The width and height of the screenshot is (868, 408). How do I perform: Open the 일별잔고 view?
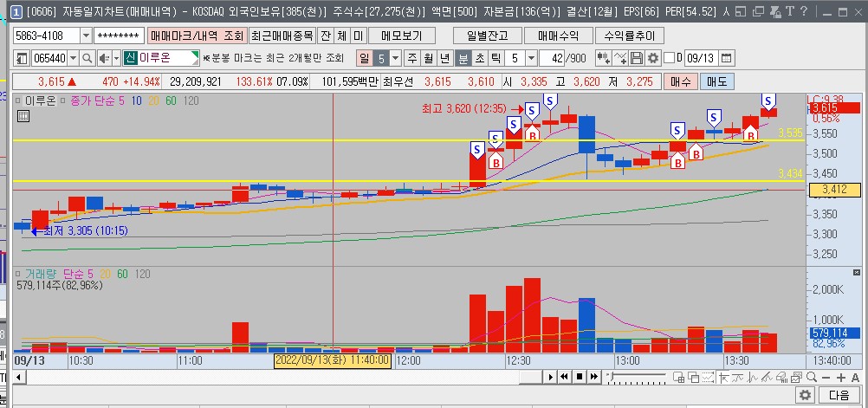point(487,36)
